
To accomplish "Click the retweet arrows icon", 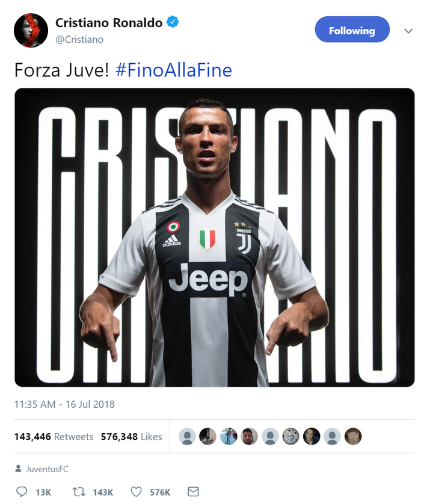I will point(78,492).
